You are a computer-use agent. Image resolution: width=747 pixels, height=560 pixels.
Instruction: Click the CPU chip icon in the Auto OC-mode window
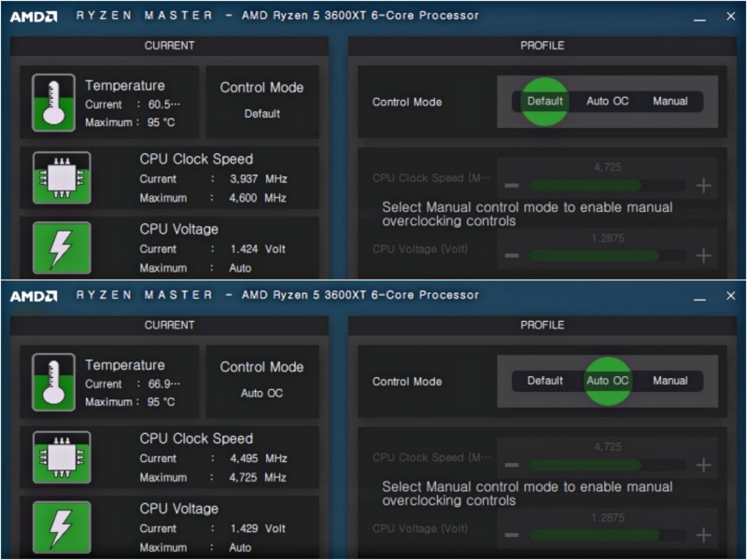pyautogui.click(x=62, y=457)
